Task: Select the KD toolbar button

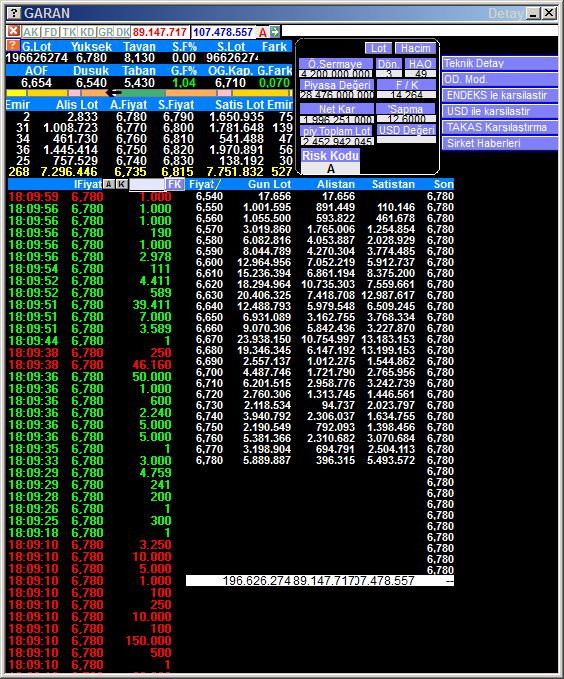Action: coord(87,32)
